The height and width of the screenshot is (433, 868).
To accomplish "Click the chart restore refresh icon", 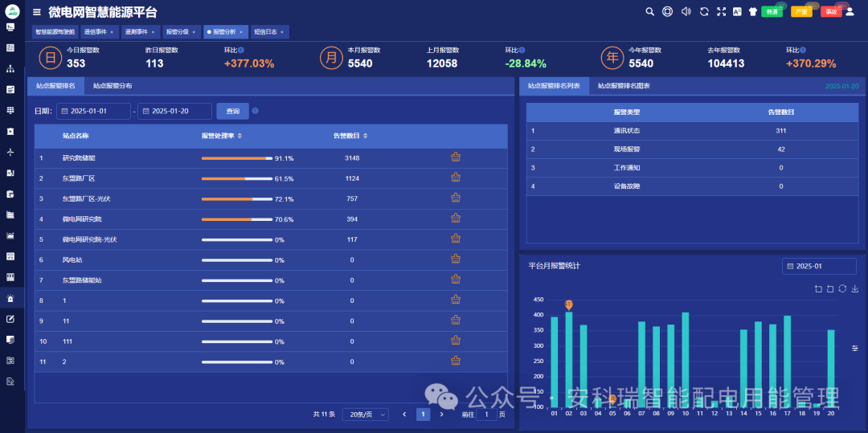I will 842,288.
